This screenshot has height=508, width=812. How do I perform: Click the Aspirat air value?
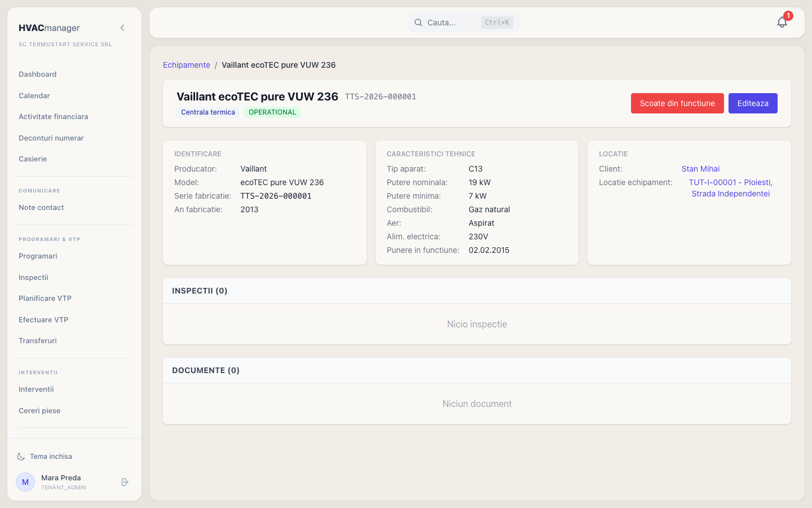(x=482, y=223)
